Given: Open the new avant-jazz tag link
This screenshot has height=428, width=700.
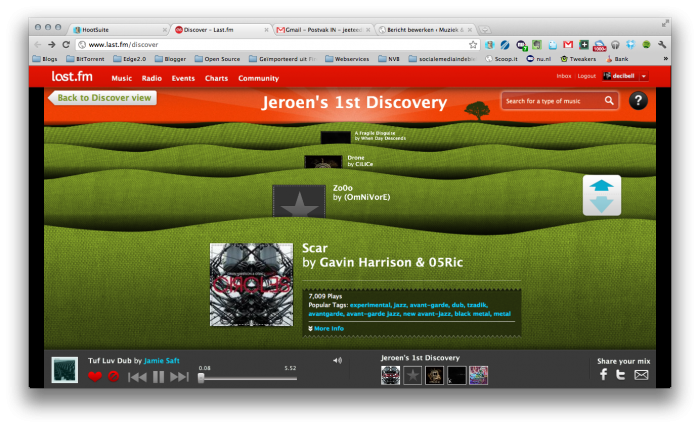Looking at the screenshot, I should point(427,314).
